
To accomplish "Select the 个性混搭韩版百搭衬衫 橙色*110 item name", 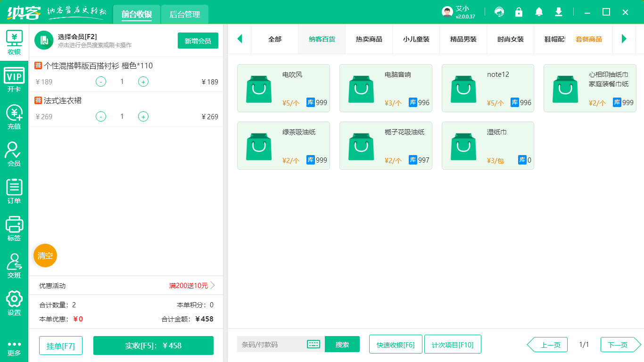I will (98, 66).
